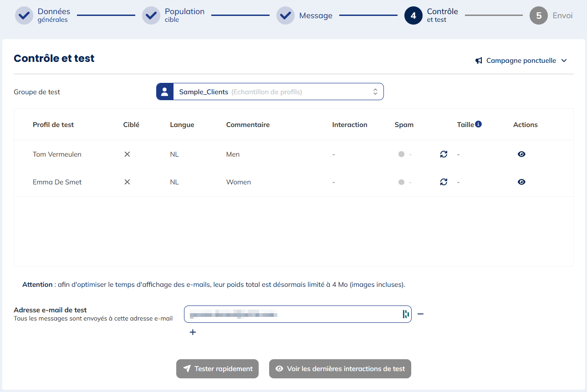
Task: Go to the Données générales step
Action: click(x=24, y=15)
